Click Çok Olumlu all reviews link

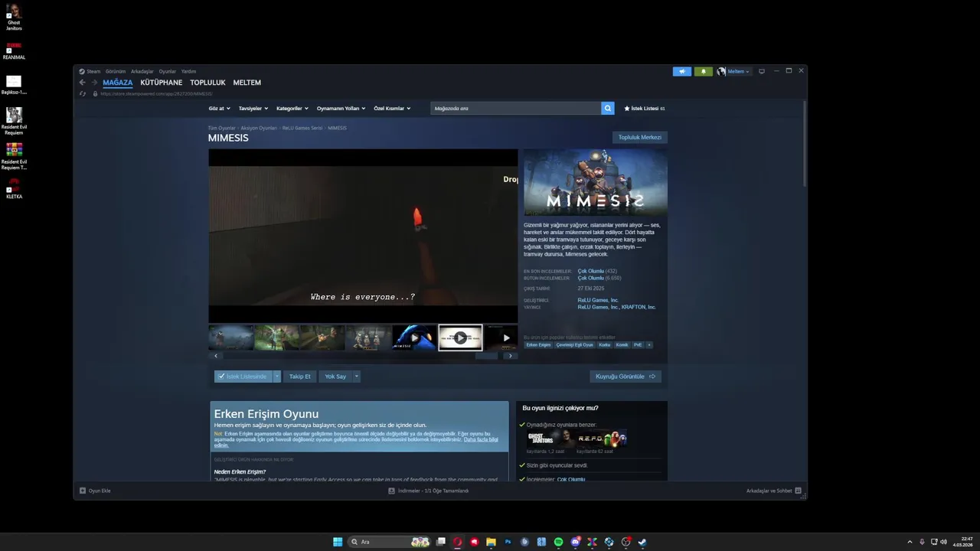591,278
